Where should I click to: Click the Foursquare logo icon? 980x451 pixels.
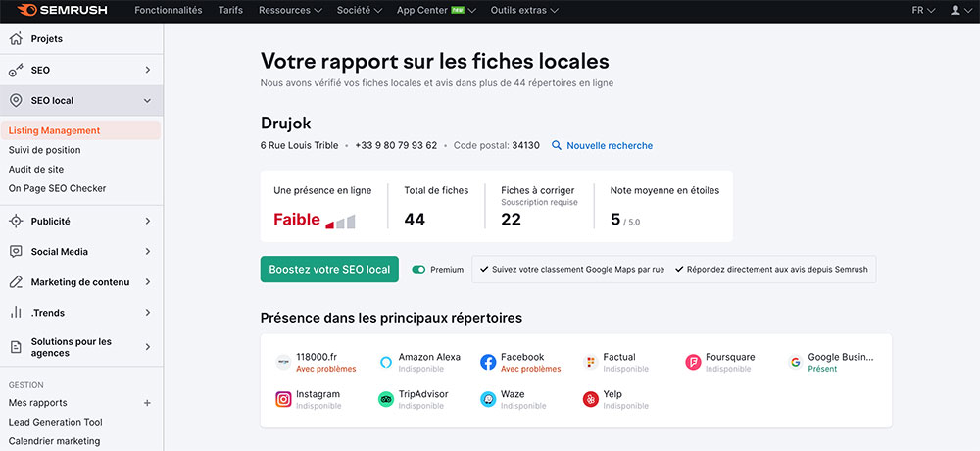click(x=693, y=362)
